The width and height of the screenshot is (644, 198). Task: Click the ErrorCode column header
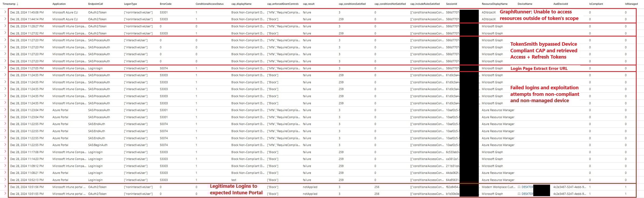(166, 4)
